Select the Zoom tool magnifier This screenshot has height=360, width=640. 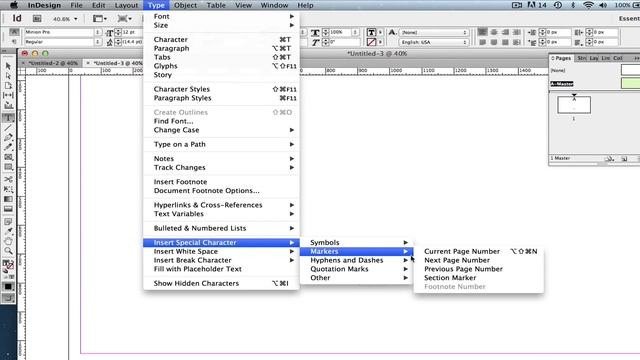point(8,251)
